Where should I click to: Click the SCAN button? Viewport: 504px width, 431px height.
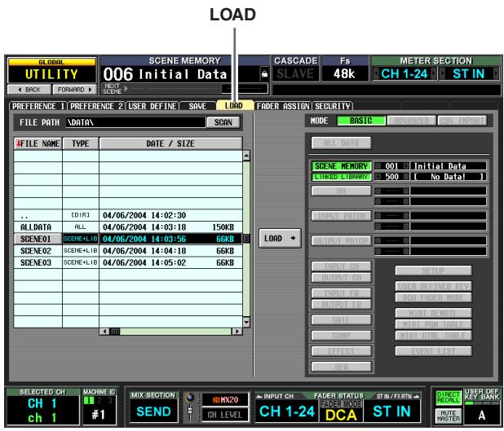pos(223,122)
